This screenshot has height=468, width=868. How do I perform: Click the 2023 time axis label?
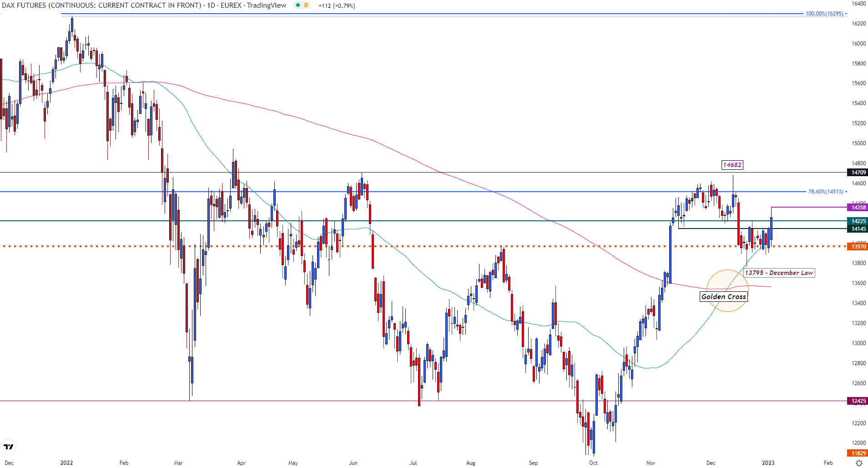pyautogui.click(x=768, y=463)
